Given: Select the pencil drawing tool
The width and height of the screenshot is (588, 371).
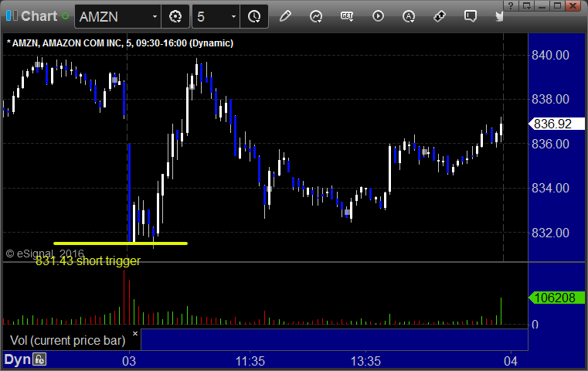Looking at the screenshot, I should [285, 16].
